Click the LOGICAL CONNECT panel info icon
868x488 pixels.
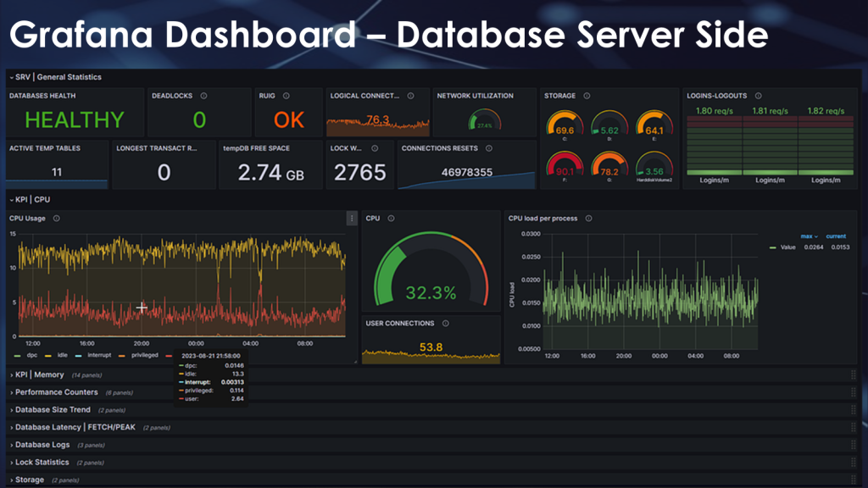click(x=411, y=96)
